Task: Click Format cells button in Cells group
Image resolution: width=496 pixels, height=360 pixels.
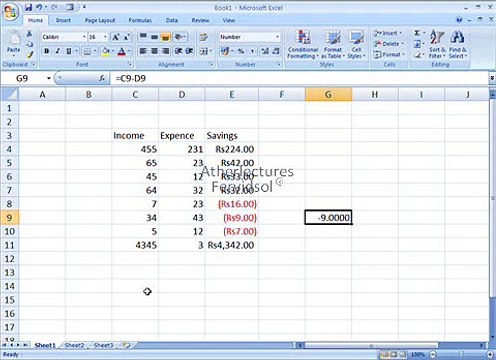Action: click(389, 54)
